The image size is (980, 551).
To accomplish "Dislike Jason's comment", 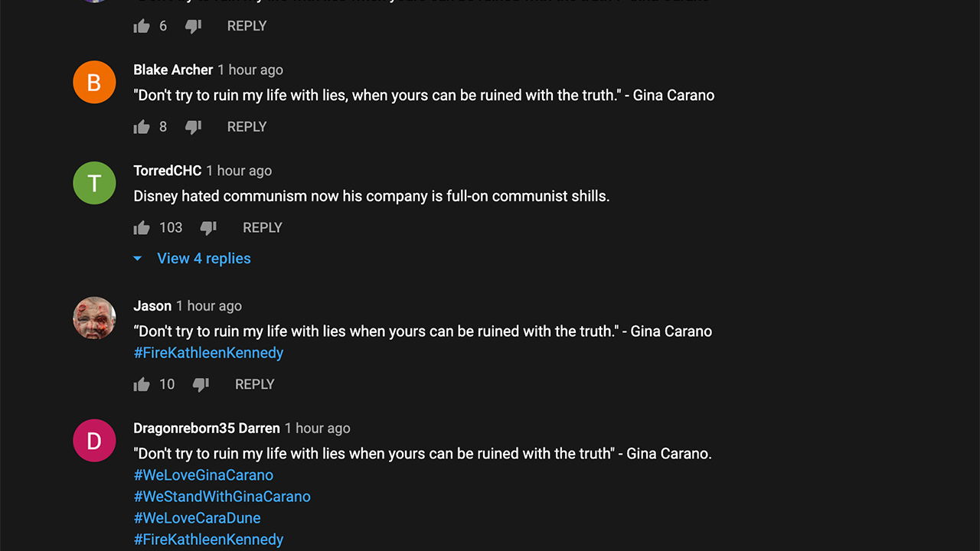I will pyautogui.click(x=201, y=385).
